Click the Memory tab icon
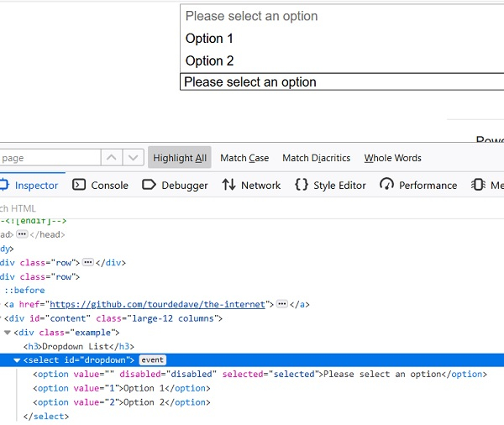Image resolution: width=504 pixels, height=425 pixels. [x=478, y=185]
